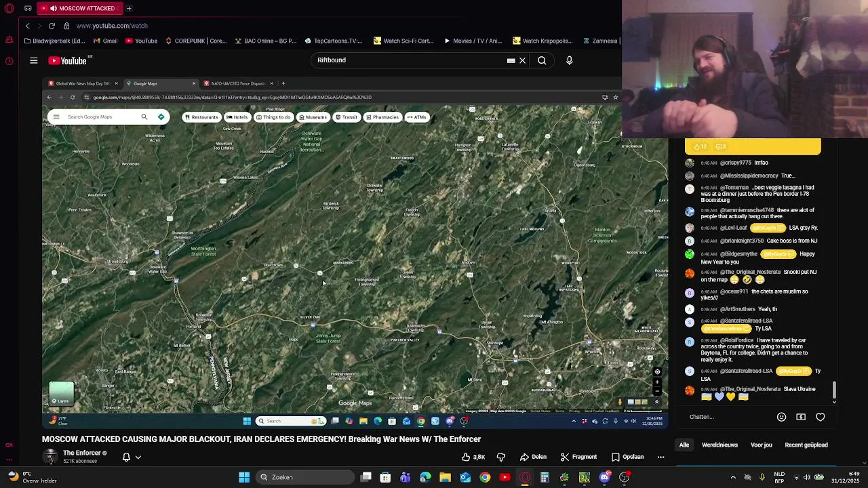Click the Opera address bar URL
The width and height of the screenshot is (868, 488).
tap(112, 26)
